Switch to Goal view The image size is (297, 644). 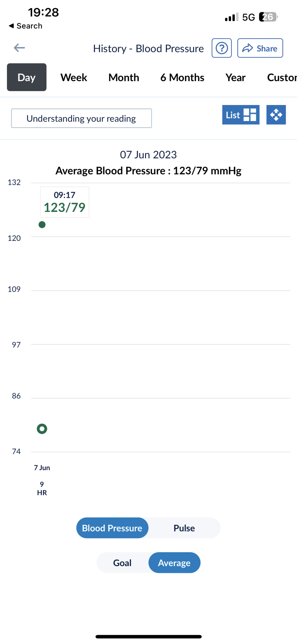(122, 563)
